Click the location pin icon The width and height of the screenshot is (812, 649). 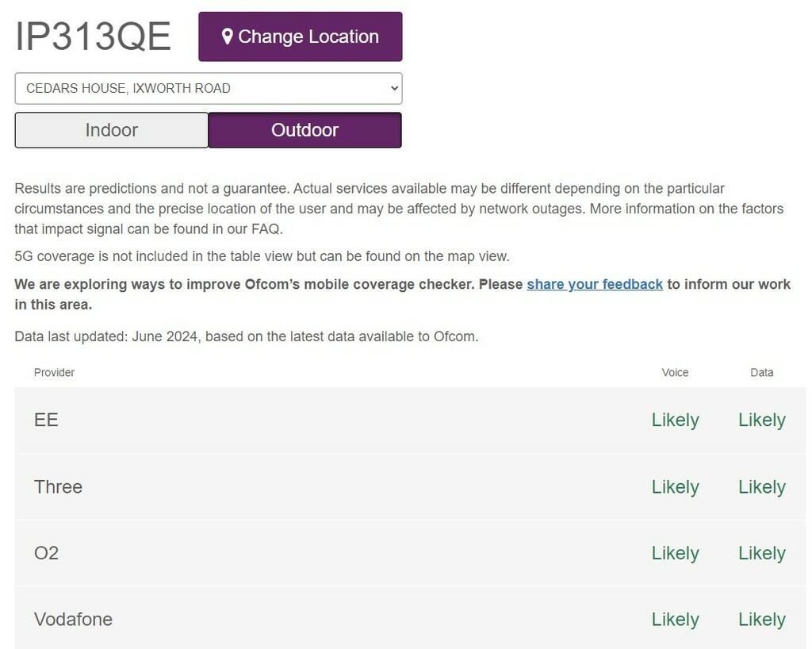228,36
